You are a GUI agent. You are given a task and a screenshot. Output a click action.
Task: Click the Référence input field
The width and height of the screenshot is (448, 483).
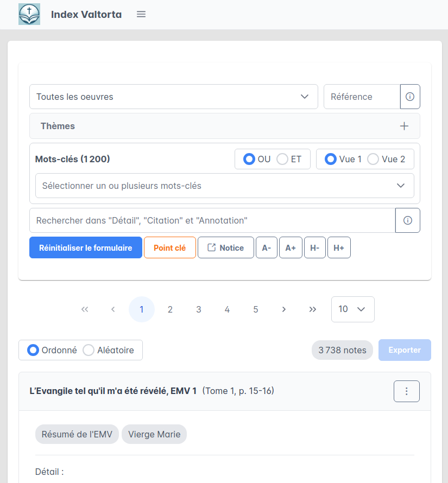pos(362,97)
